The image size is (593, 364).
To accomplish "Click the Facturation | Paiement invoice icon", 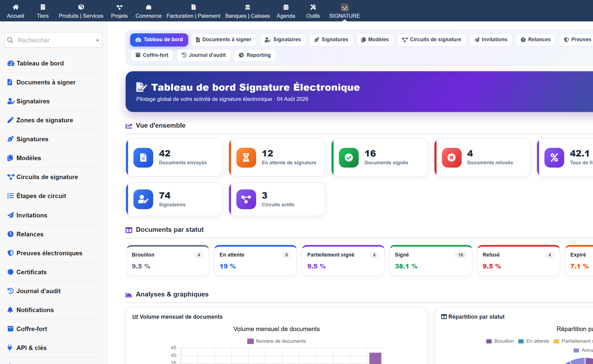I will (x=193, y=7).
